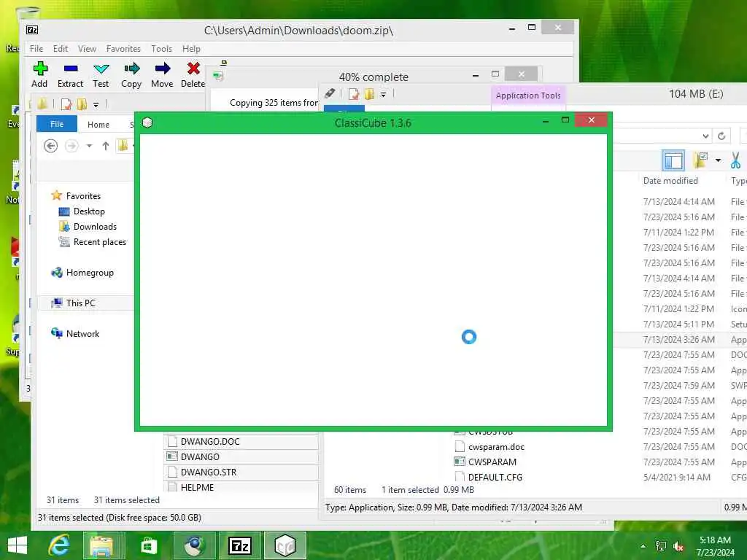Click the ClassiCube window title icon

147,122
